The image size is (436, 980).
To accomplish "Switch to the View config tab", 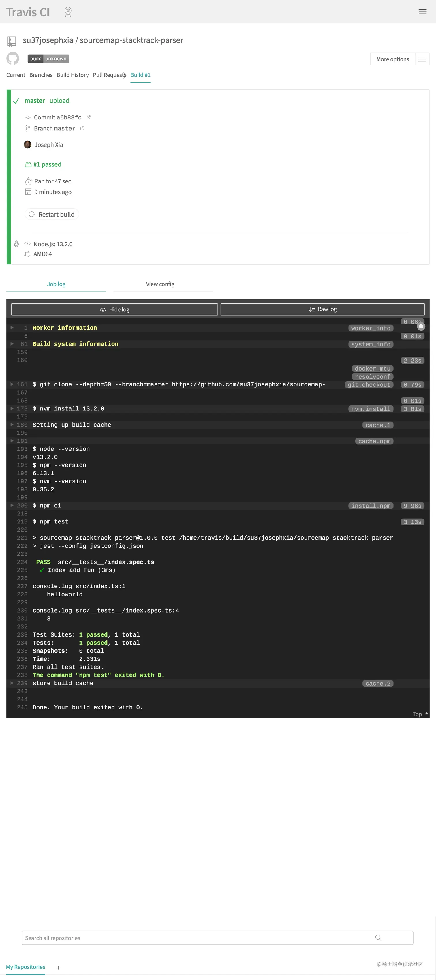I will click(x=160, y=284).
